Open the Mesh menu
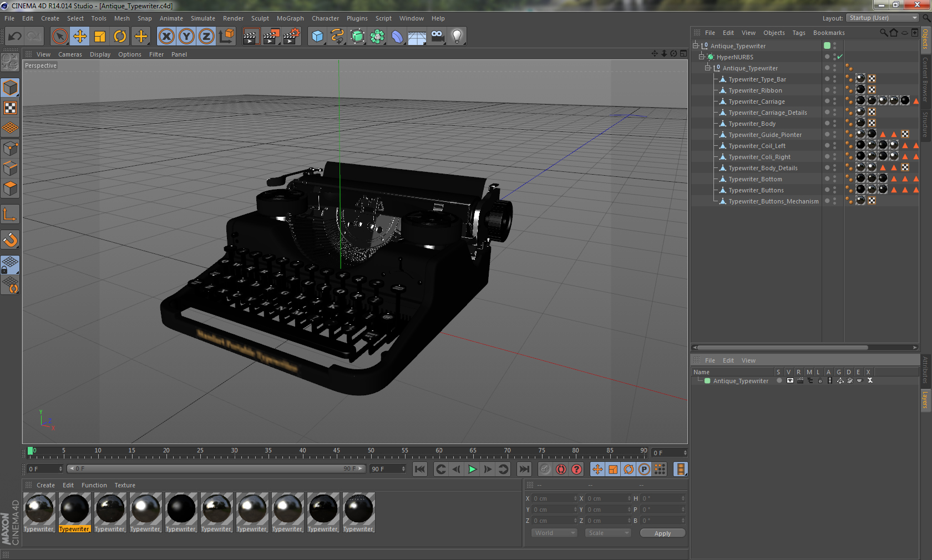The height and width of the screenshot is (560, 932). [122, 18]
